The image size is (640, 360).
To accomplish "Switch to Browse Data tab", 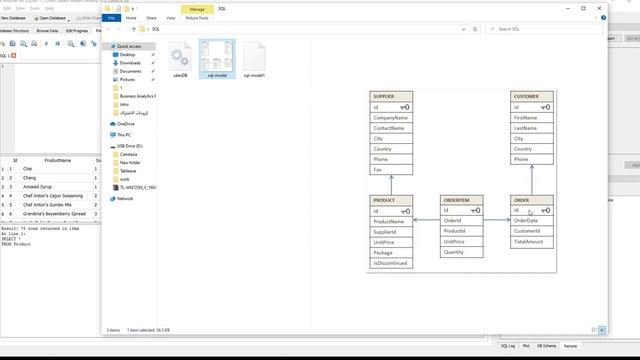I will [x=47, y=31].
